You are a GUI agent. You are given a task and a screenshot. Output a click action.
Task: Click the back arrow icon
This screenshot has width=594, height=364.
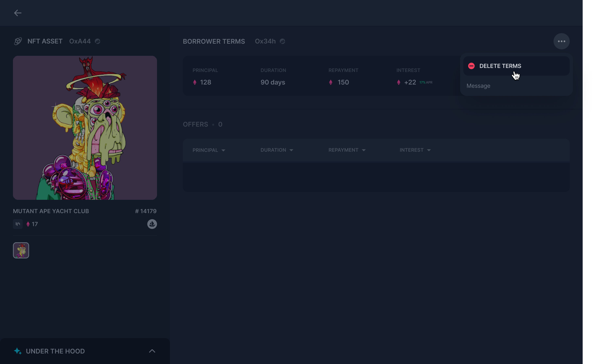coord(18,13)
